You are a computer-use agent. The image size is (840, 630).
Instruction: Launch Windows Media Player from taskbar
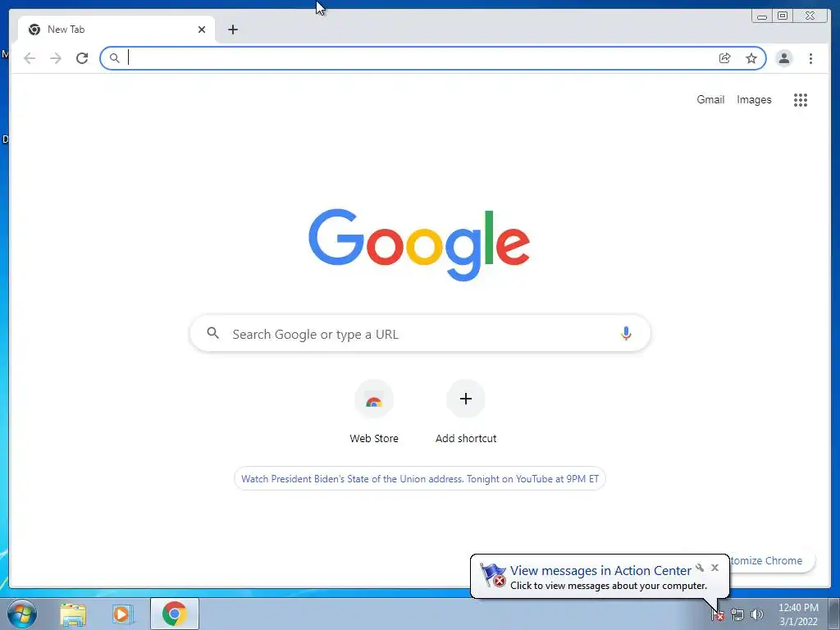[x=121, y=614]
